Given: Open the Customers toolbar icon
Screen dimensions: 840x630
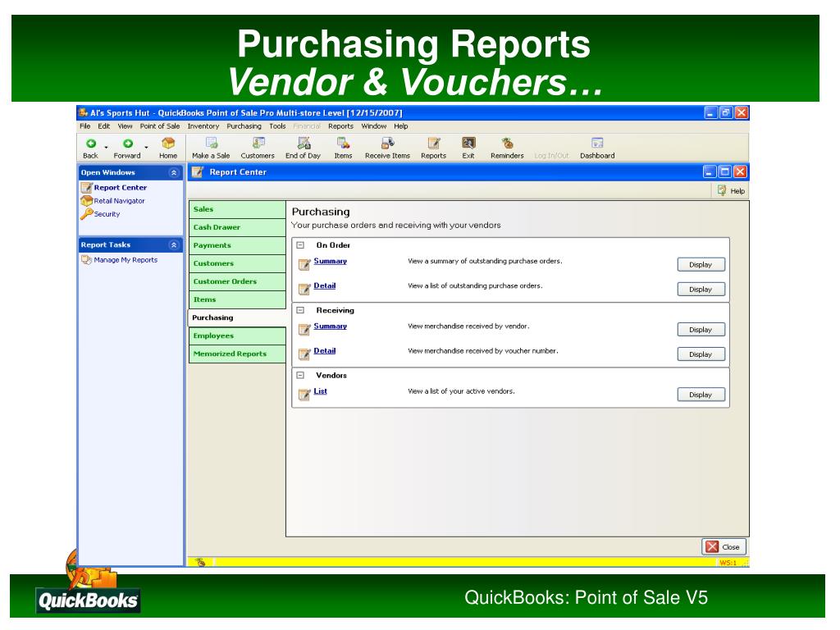Looking at the screenshot, I should coord(258,143).
